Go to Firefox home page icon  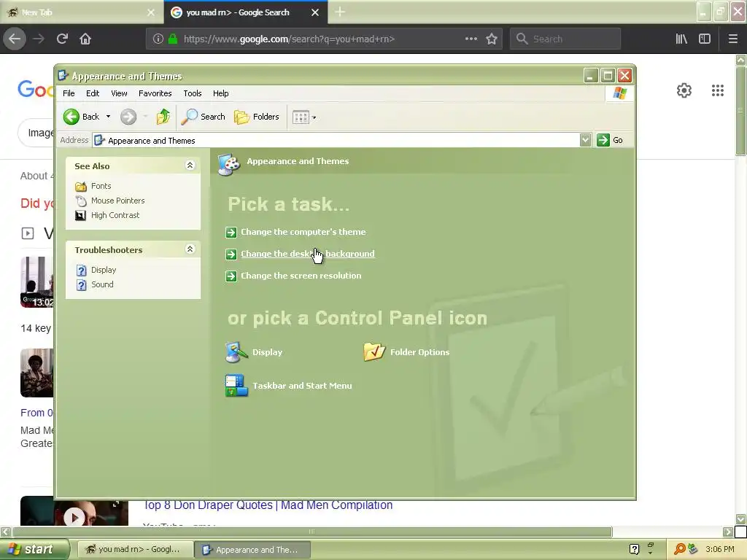[85, 39]
